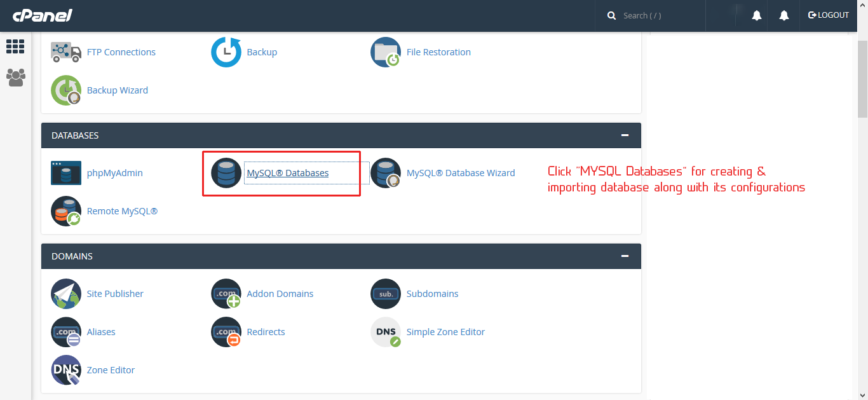Open the phpMyAdmin icon

(66, 173)
